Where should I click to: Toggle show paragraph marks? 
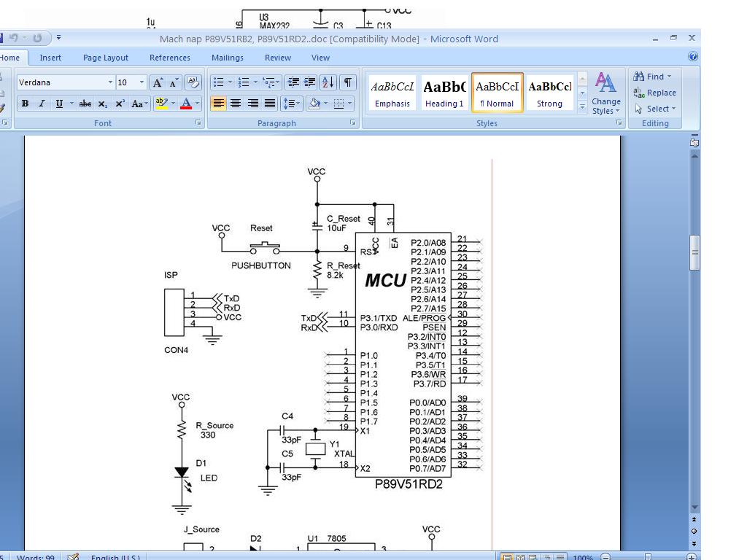point(348,82)
